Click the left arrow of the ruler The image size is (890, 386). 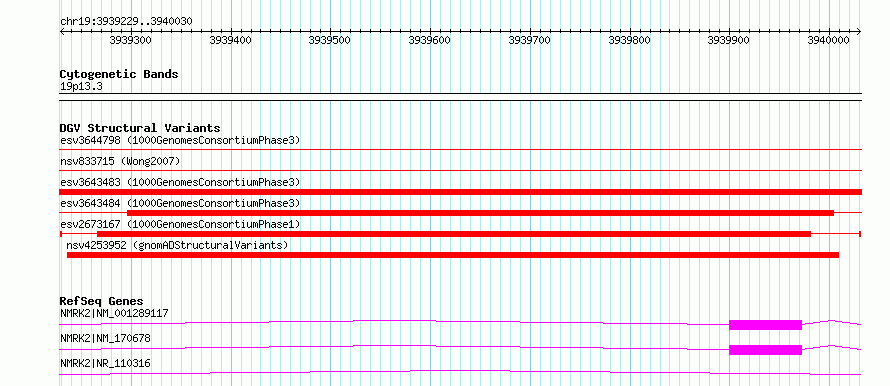click(62, 32)
